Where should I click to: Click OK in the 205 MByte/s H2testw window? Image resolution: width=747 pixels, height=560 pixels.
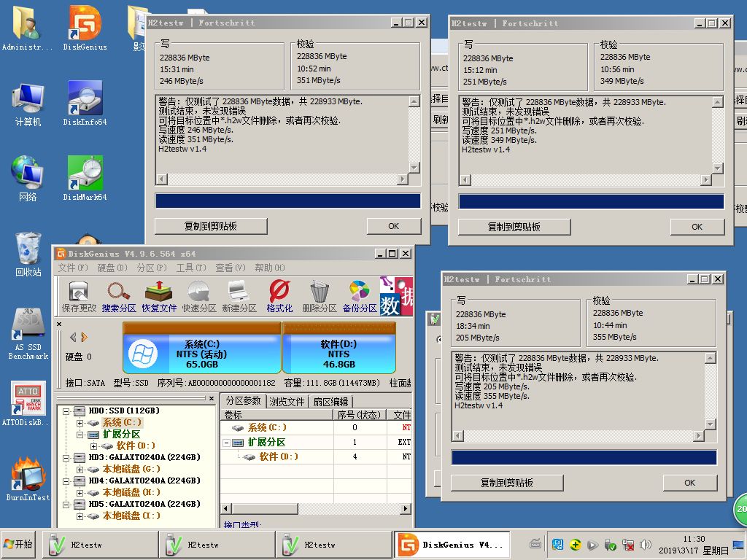click(689, 483)
